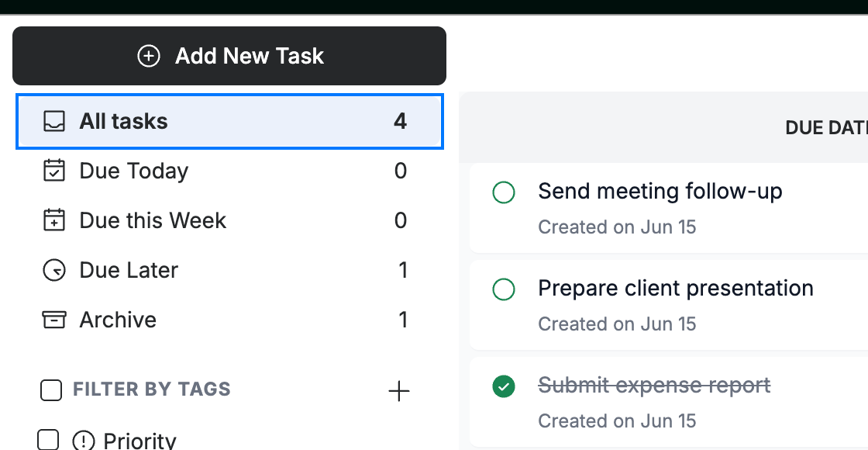This screenshot has height=450, width=868.
Task: Show the Due this Week tasks
Action: 229,220
